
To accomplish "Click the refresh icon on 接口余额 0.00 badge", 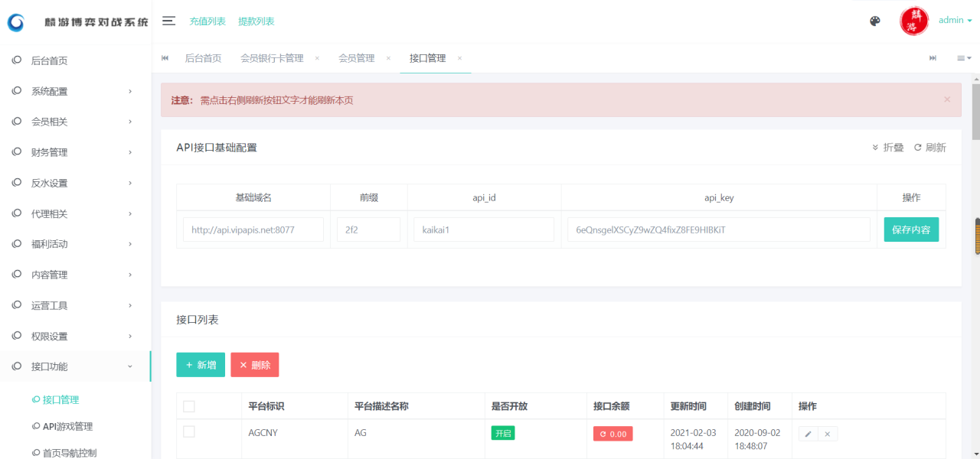I will point(604,432).
